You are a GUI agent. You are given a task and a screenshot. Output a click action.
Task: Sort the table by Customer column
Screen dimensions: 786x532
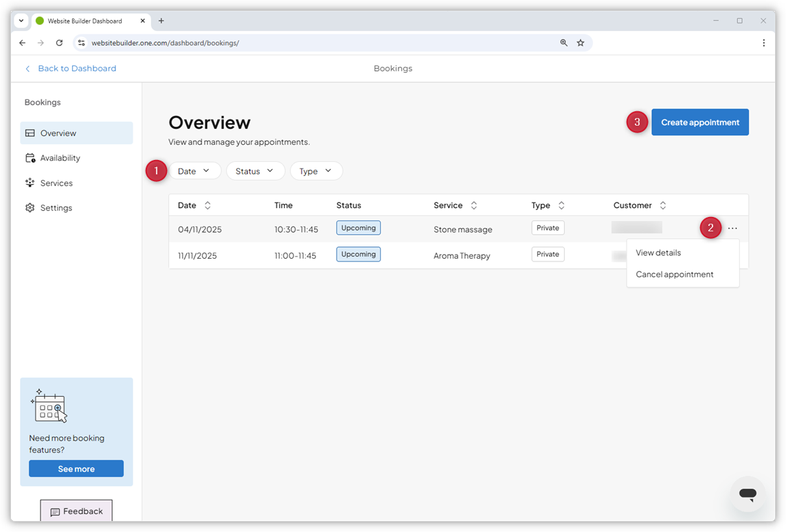(x=662, y=205)
